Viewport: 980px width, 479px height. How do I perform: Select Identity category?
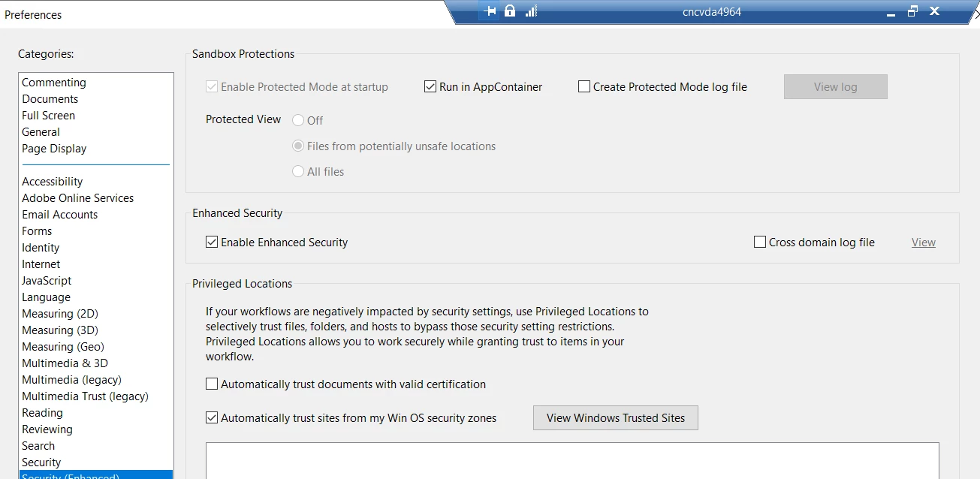pos(96,247)
